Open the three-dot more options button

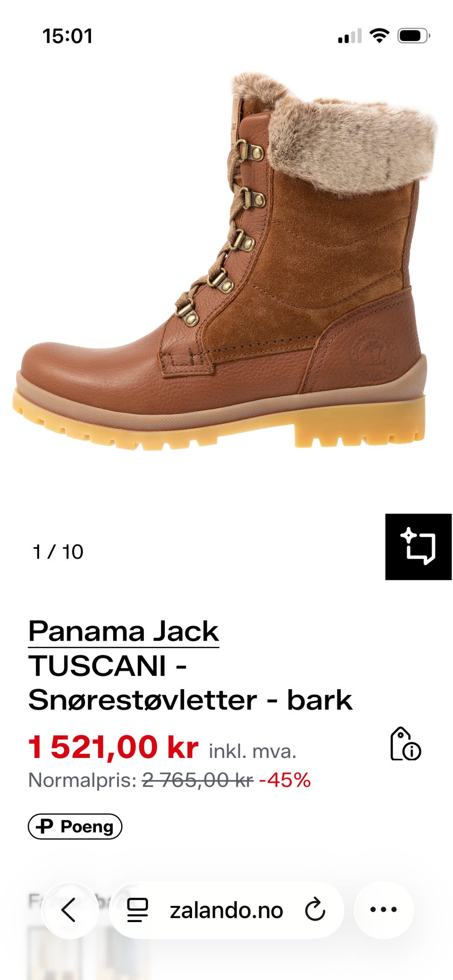coord(384,910)
